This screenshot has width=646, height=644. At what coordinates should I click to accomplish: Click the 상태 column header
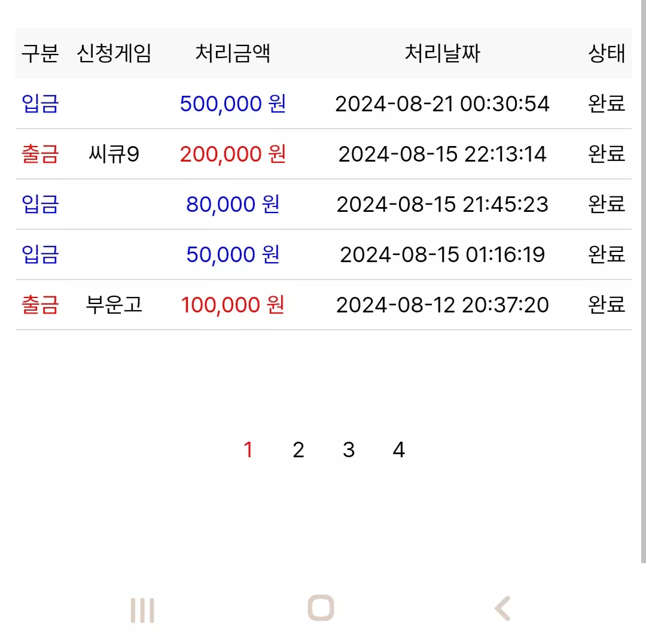(x=607, y=53)
